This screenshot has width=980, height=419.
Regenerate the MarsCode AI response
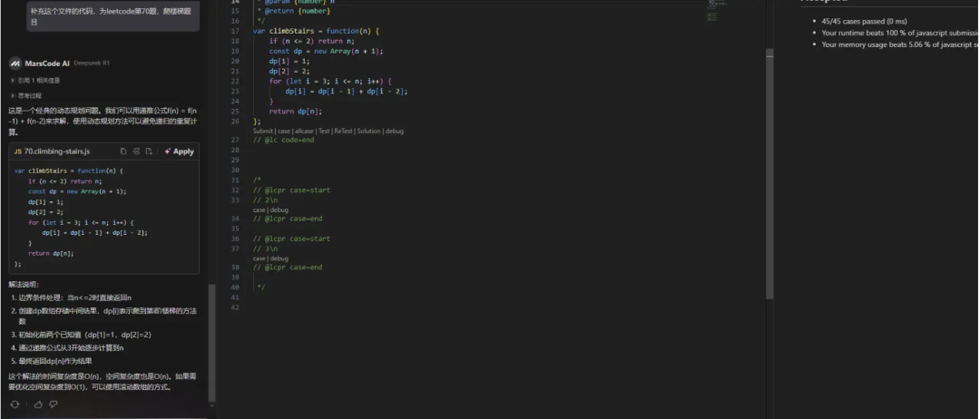(x=15, y=404)
